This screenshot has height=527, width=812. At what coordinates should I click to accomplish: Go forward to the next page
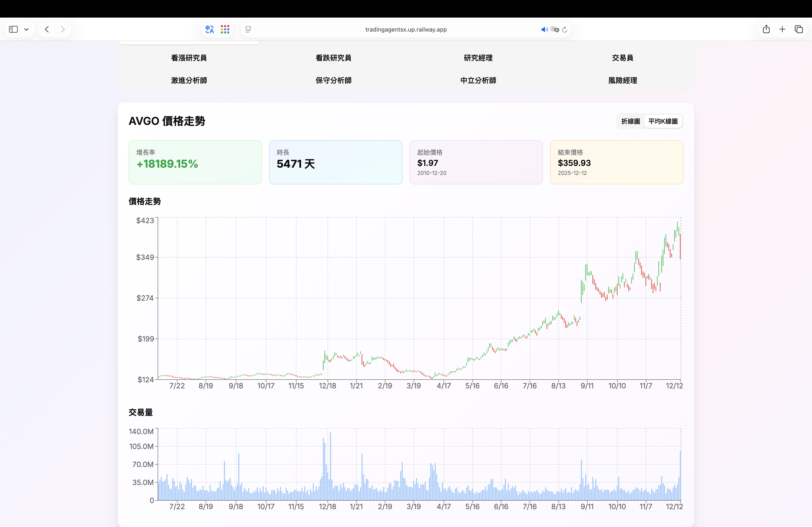point(63,29)
